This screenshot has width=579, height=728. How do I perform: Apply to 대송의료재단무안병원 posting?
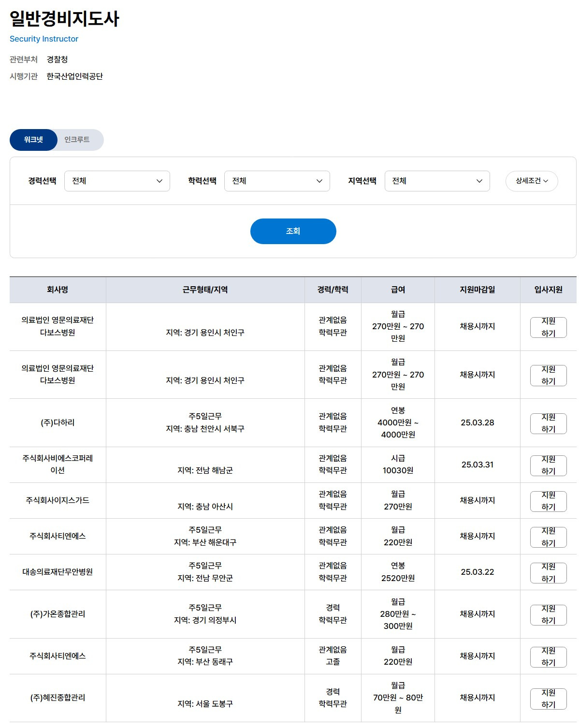tap(548, 572)
